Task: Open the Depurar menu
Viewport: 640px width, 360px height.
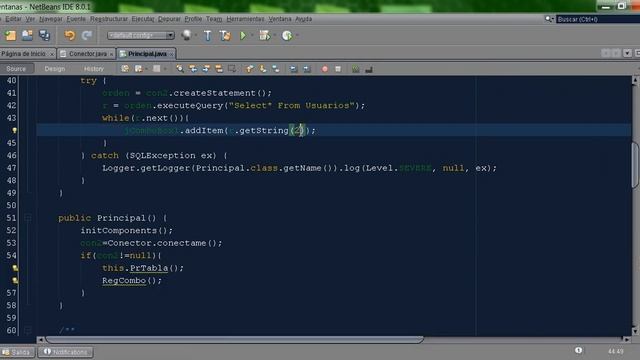Action: [169, 19]
